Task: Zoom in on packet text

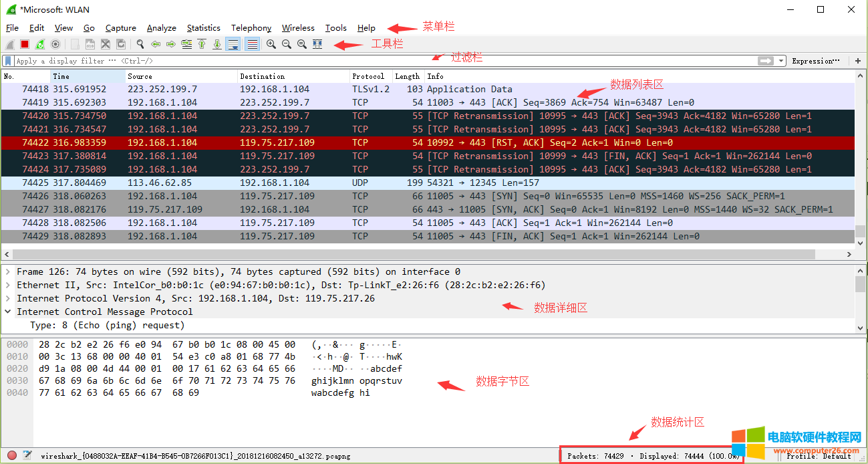Action: point(271,44)
